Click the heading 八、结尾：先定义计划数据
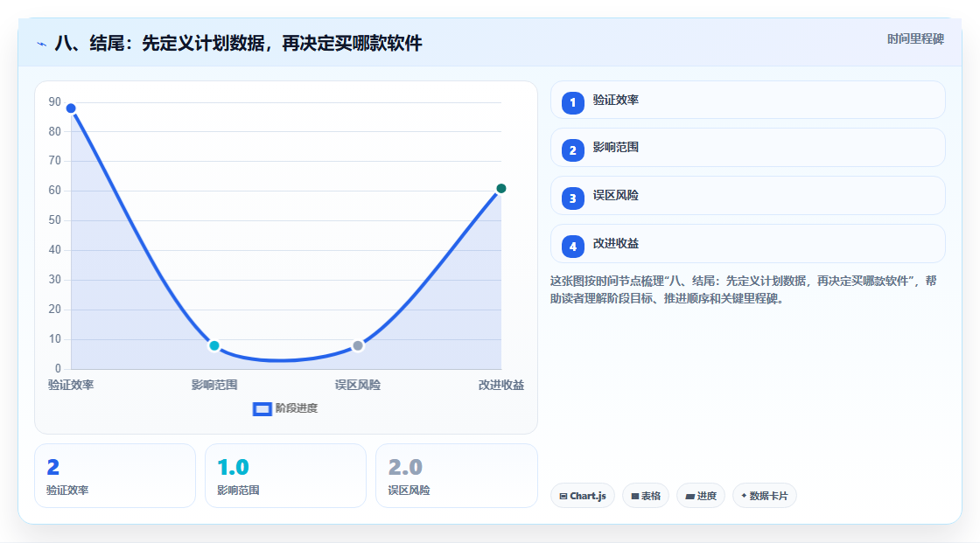Image resolution: width=980 pixels, height=543 pixels. click(238, 43)
